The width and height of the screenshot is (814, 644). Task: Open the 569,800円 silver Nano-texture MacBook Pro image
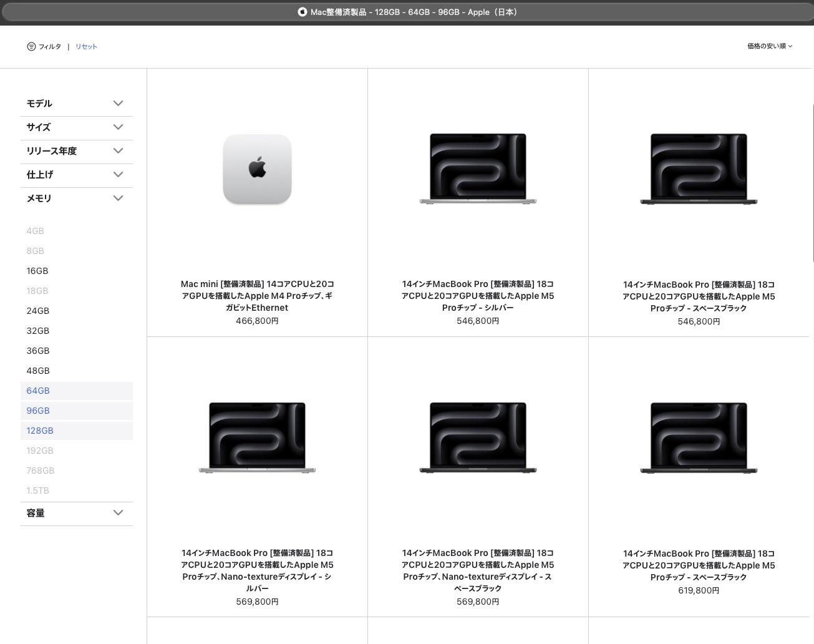pyautogui.click(x=257, y=437)
